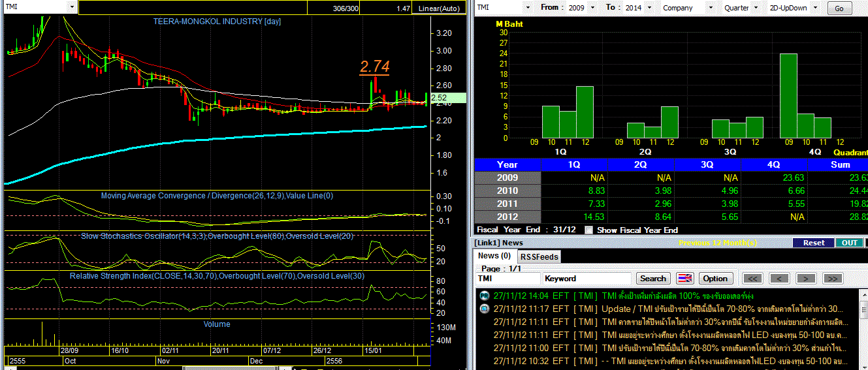Image resolution: width=868 pixels, height=370 pixels.
Task: Expand the financial panel symbol dropdown
Action: 528,8
